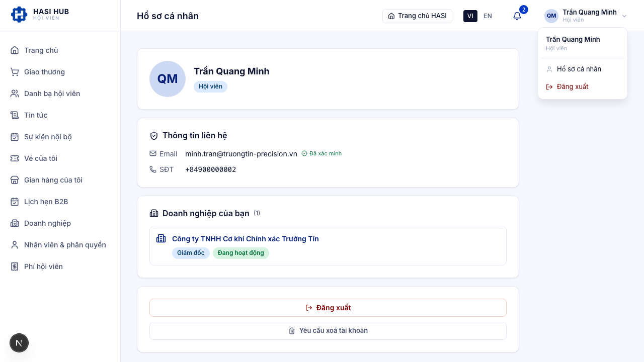
Task: Click the Giám đốc role badge
Action: pyautogui.click(x=191, y=253)
